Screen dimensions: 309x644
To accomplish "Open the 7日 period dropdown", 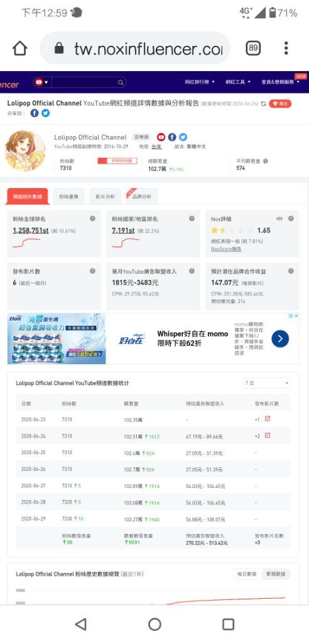I will click(266, 383).
